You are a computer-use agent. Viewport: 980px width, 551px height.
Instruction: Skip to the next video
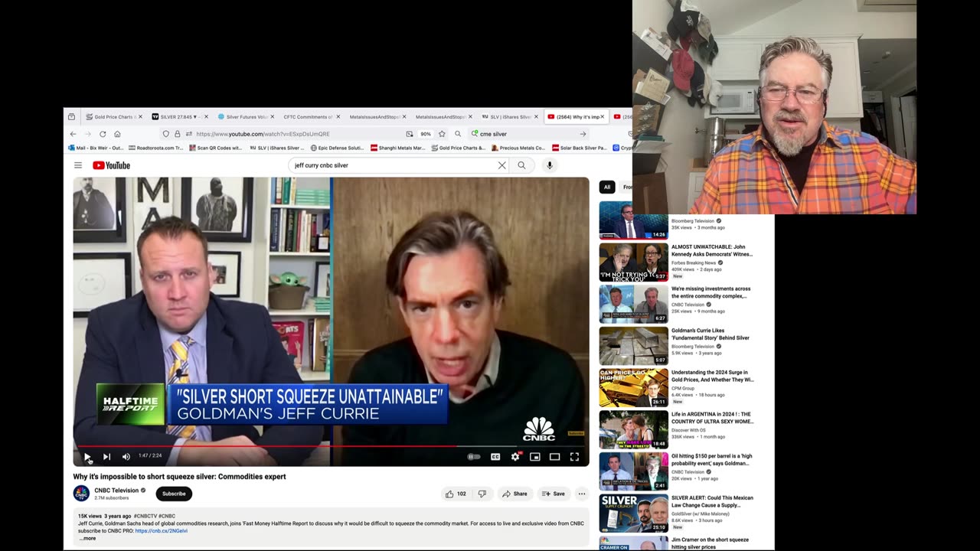(x=106, y=457)
